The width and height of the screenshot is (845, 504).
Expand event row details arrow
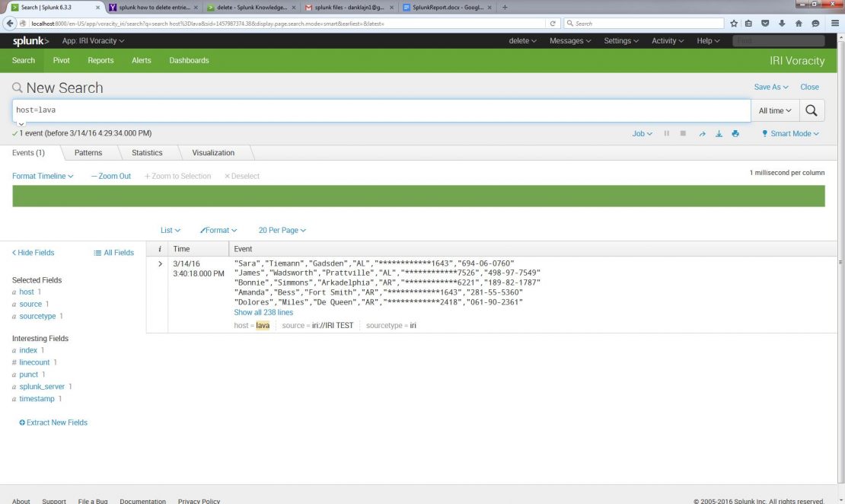160,263
